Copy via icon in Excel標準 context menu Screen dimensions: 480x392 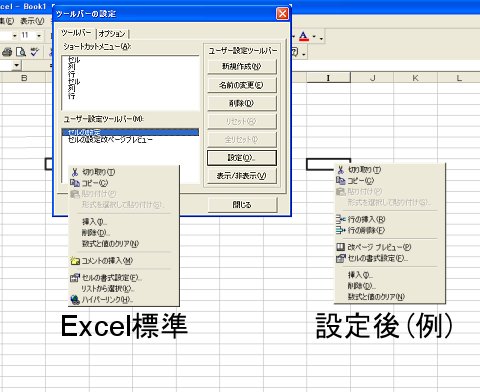tap(75, 183)
